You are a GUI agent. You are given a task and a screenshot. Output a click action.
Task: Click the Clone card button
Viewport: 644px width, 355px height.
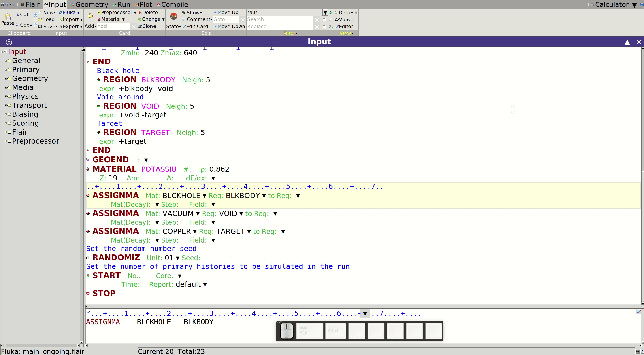(147, 26)
